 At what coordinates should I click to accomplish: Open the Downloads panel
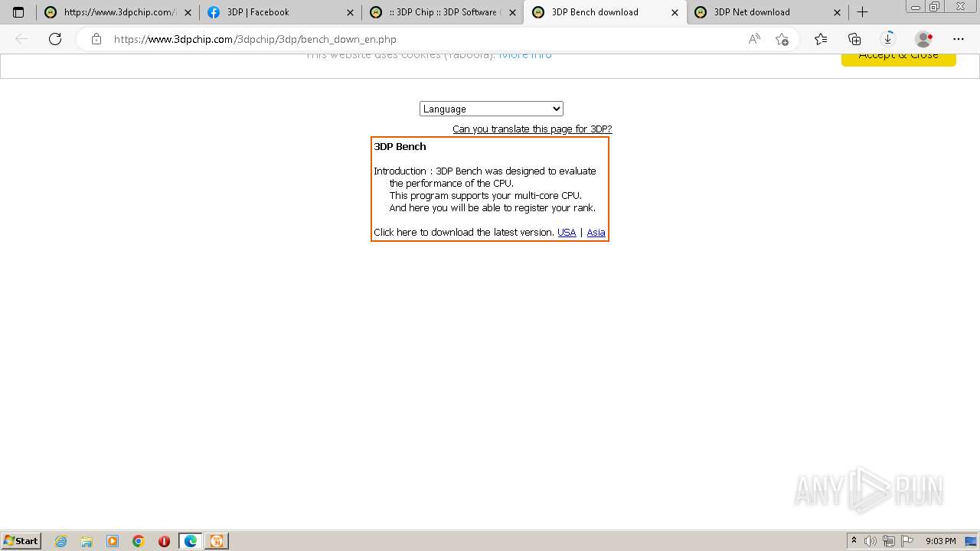(x=888, y=39)
